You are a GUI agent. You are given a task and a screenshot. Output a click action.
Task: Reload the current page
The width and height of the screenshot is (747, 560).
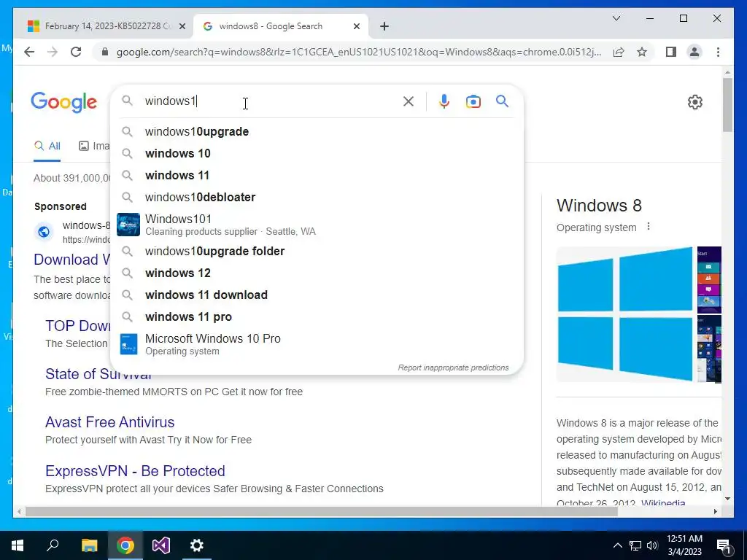pyautogui.click(x=76, y=52)
